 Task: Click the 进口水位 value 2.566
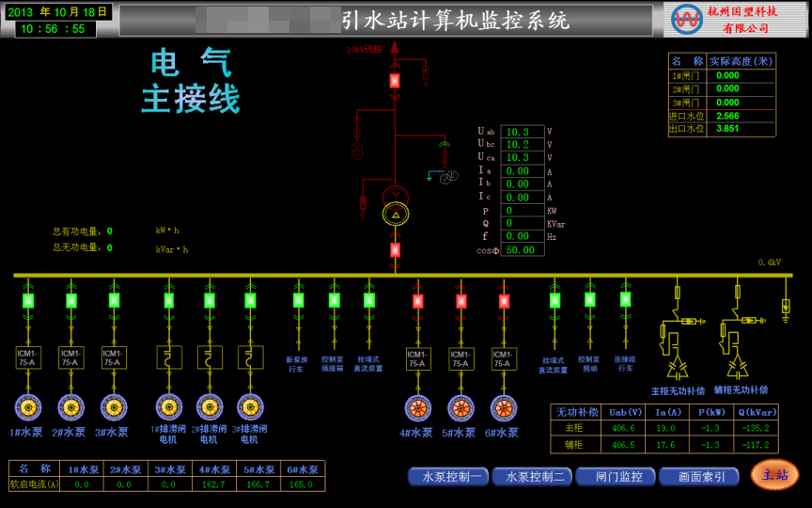point(741,116)
